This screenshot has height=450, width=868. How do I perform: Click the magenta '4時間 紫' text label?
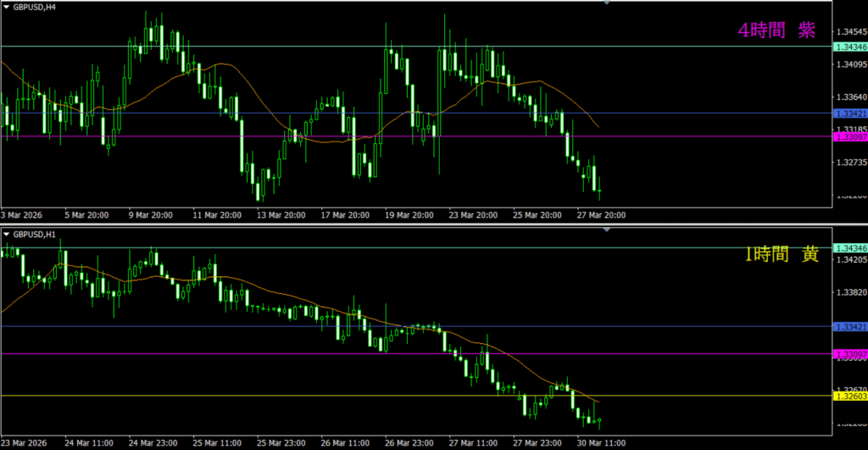[776, 31]
